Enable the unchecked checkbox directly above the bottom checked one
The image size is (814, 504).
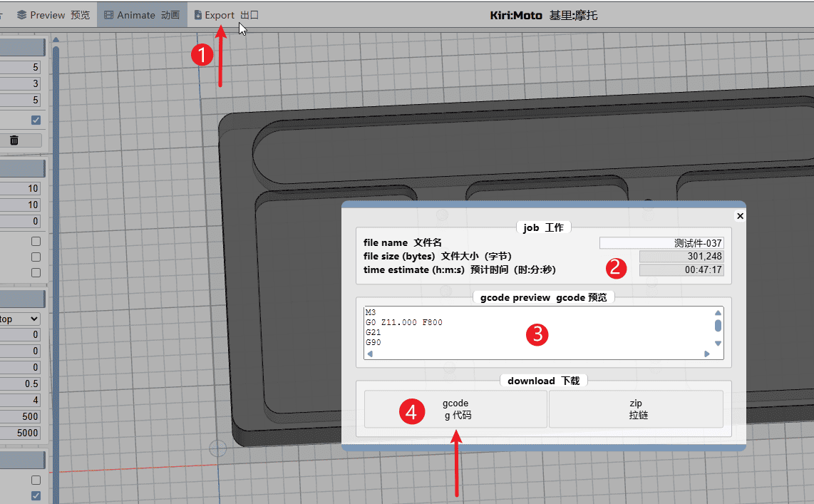[x=36, y=480]
